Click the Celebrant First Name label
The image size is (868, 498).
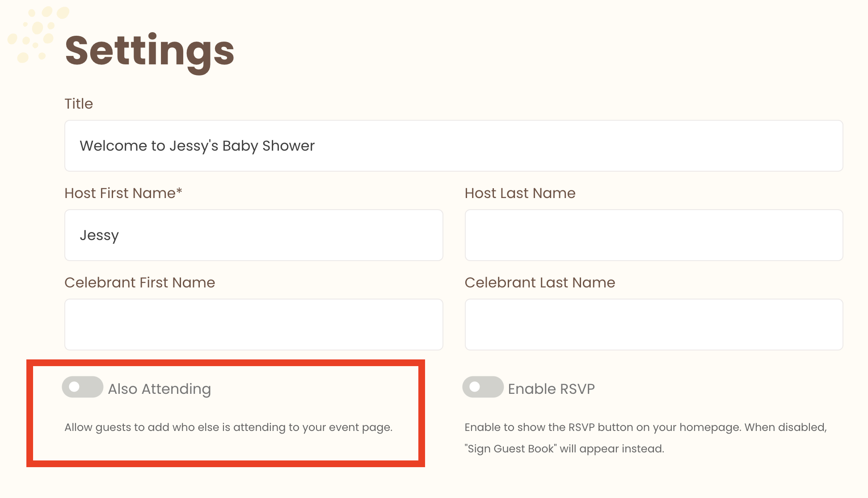coord(140,282)
